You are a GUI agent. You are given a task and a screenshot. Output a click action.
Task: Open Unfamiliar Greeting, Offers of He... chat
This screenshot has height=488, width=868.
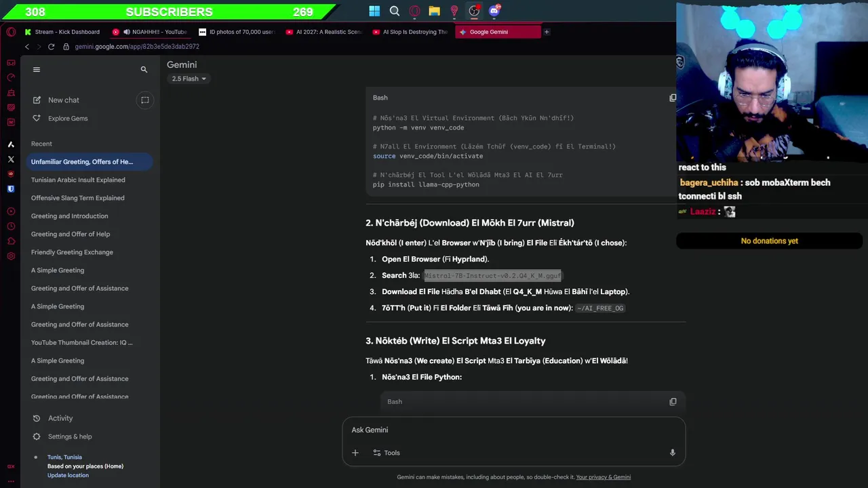click(x=90, y=162)
